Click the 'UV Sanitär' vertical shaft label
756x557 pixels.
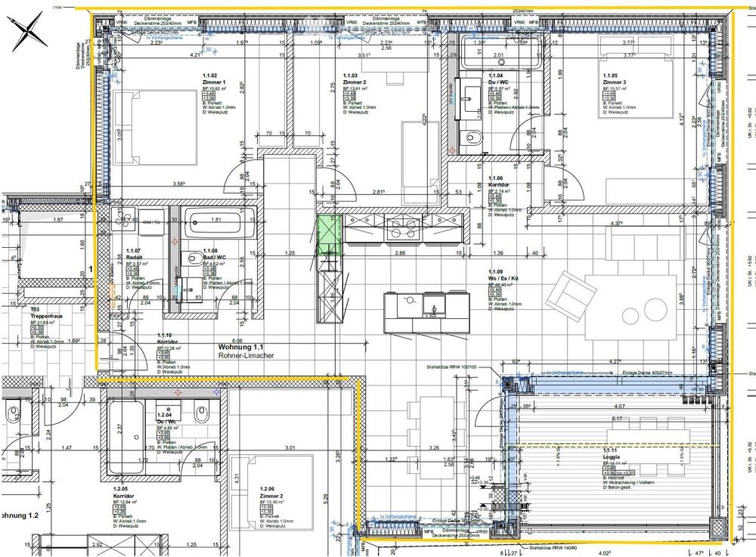click(452, 94)
